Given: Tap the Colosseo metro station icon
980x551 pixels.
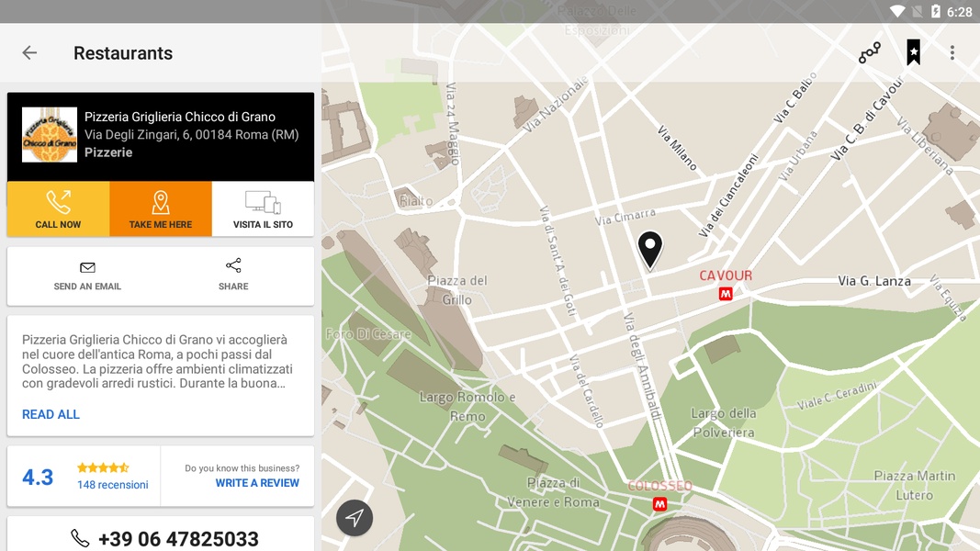Looking at the screenshot, I should [660, 504].
